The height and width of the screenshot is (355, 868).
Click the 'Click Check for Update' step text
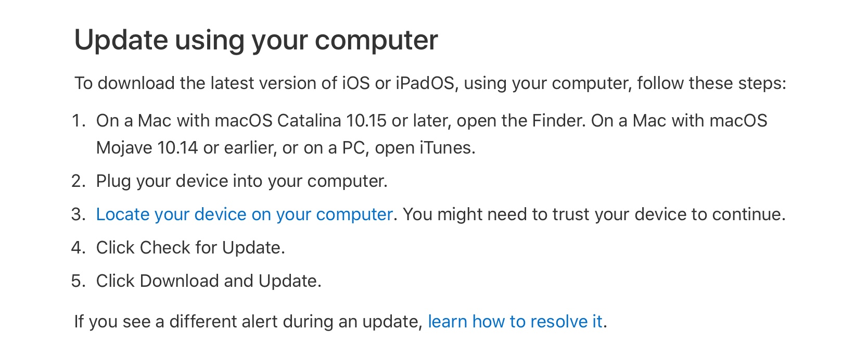point(190,248)
